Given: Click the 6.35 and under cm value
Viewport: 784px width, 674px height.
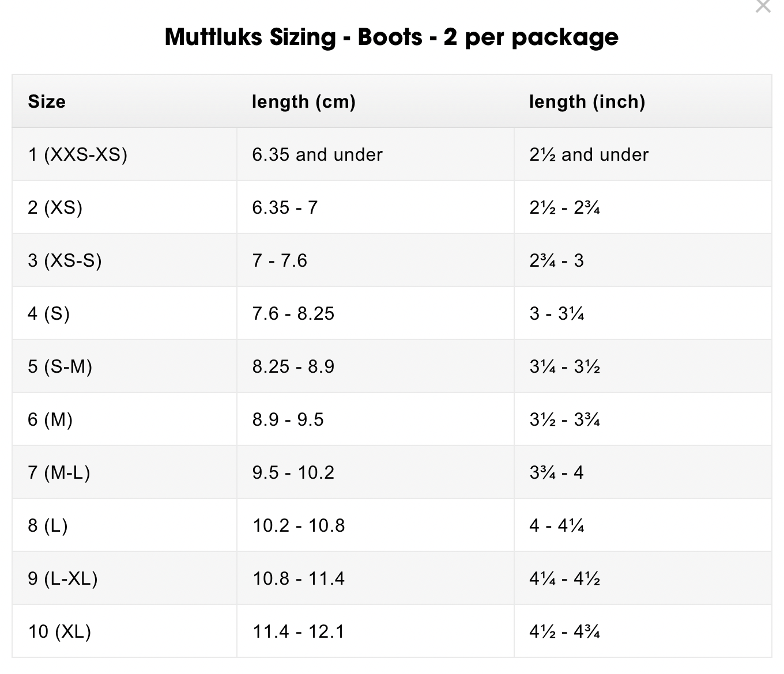Looking at the screenshot, I should pos(317,154).
